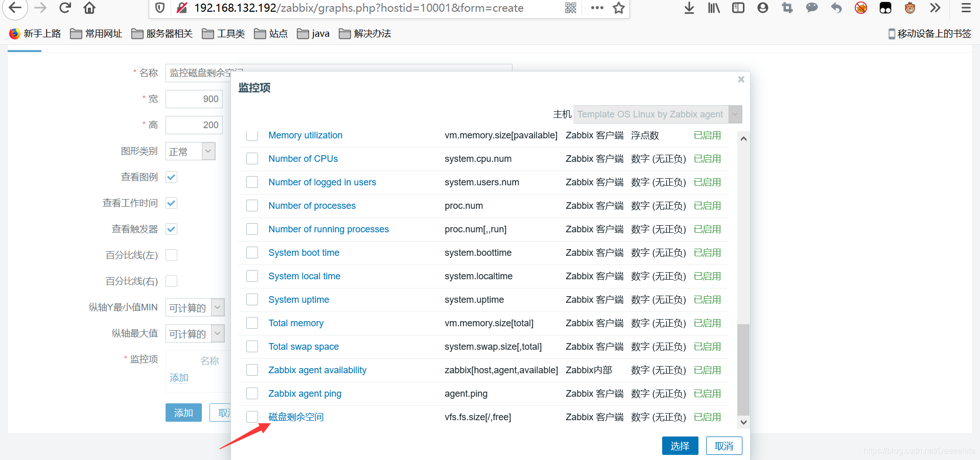Open the java bookmark folder
The image size is (980, 460).
(x=313, y=34)
